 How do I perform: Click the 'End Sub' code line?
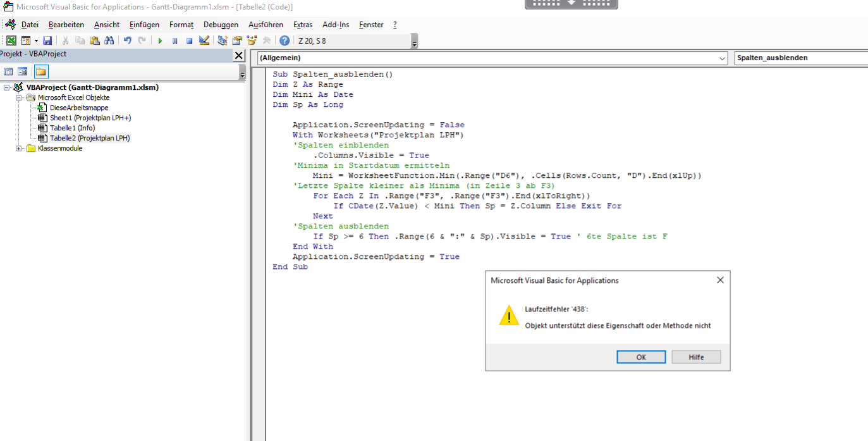click(x=290, y=266)
